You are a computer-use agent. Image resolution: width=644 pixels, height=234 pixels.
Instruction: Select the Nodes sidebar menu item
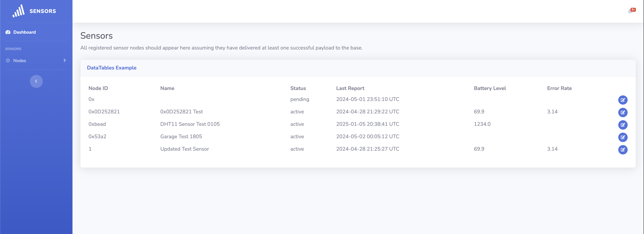coord(20,60)
